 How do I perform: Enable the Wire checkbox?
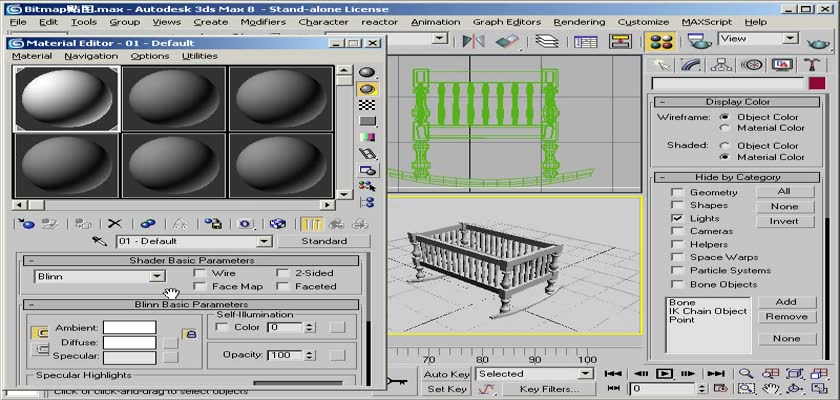pyautogui.click(x=200, y=273)
